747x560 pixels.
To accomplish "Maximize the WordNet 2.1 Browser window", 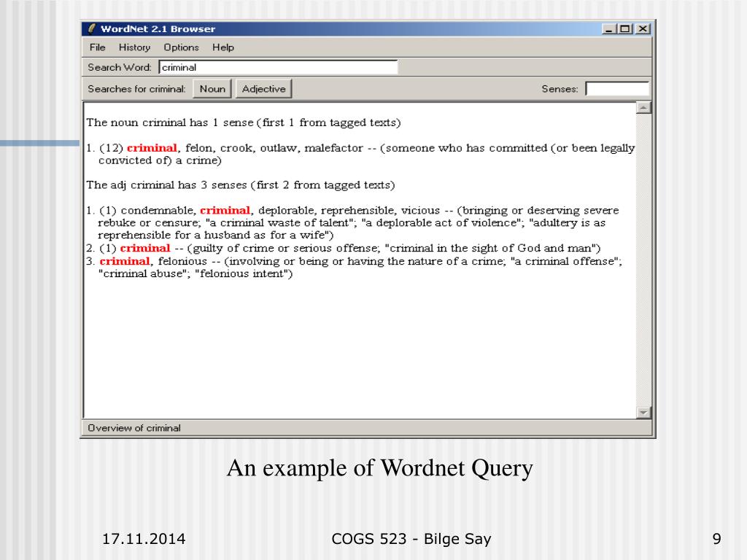I will pyautogui.click(x=624, y=29).
